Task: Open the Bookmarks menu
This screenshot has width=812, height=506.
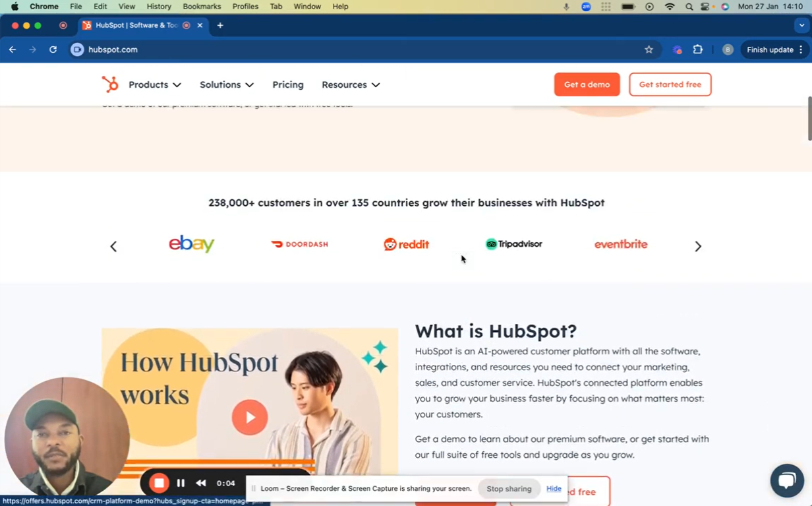Action: [202, 7]
